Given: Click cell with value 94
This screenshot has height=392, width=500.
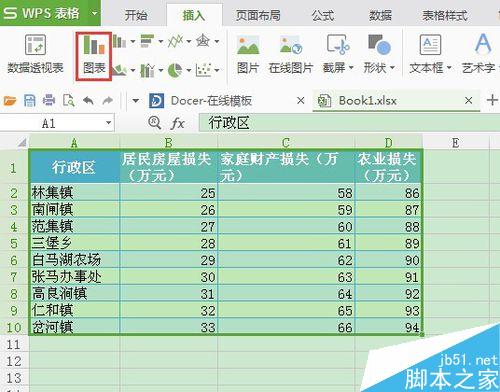Looking at the screenshot, I should point(389,327).
